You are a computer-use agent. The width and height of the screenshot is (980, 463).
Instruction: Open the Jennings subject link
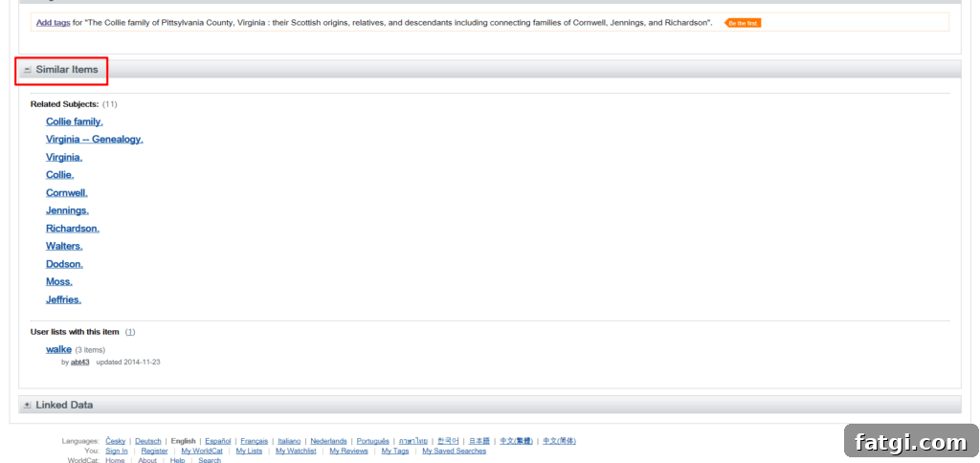tap(67, 210)
